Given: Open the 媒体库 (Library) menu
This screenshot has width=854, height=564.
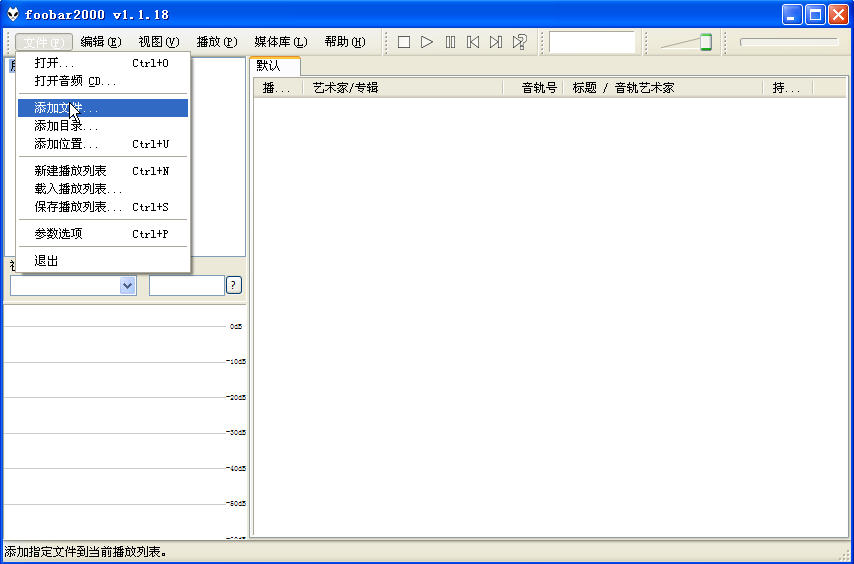Looking at the screenshot, I should coord(280,42).
